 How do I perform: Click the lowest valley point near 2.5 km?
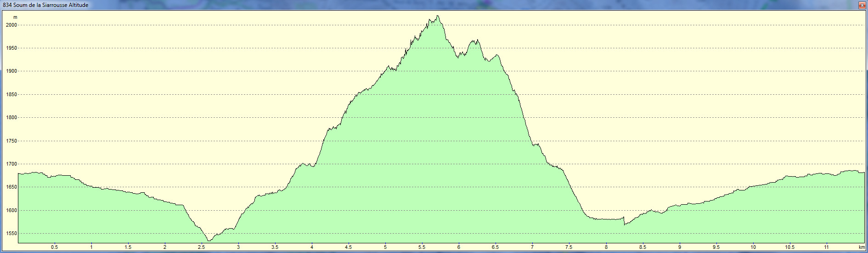(209, 240)
